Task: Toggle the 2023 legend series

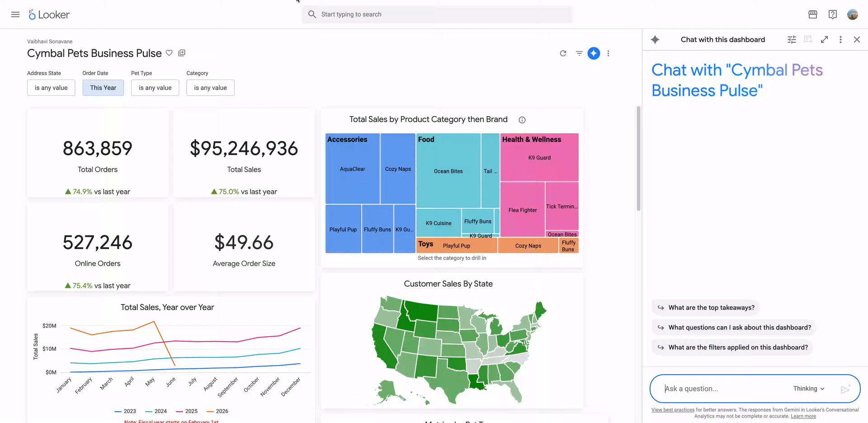Action: pyautogui.click(x=125, y=411)
